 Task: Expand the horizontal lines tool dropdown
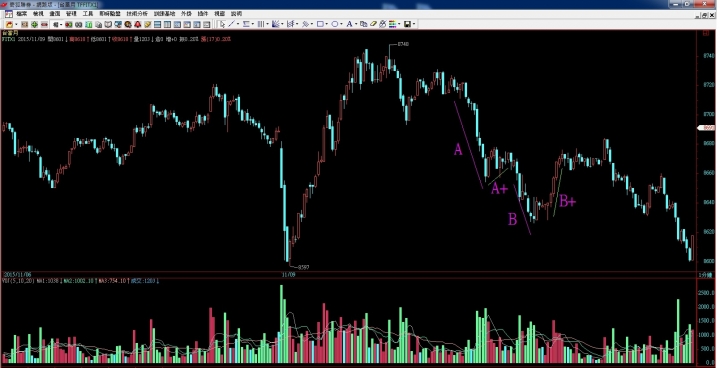pyautogui.click(x=253, y=24)
